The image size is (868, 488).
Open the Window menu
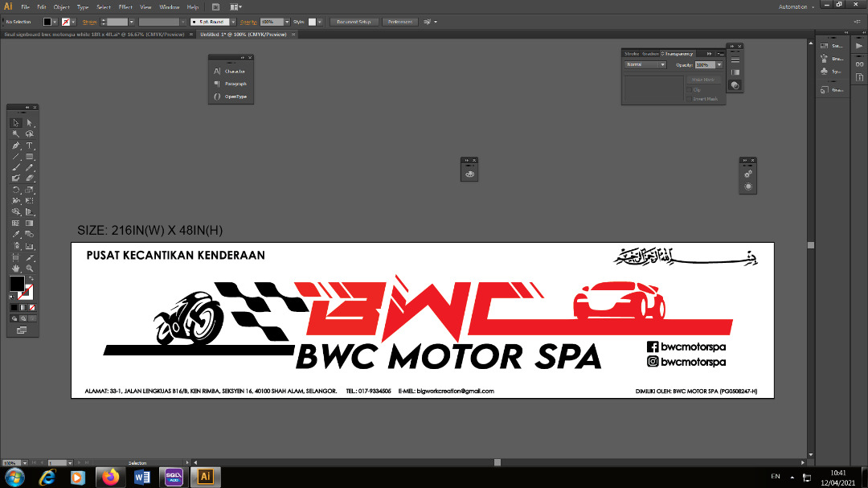[170, 7]
